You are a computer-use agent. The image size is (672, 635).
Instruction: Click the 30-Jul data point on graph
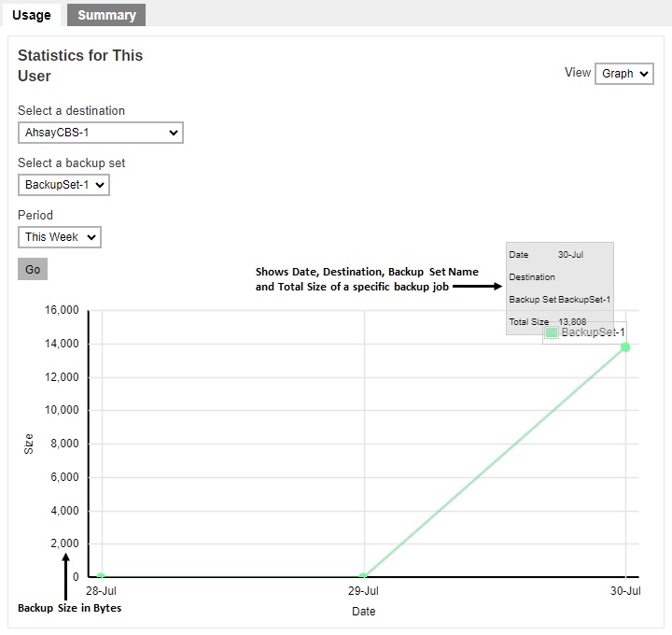pos(625,346)
